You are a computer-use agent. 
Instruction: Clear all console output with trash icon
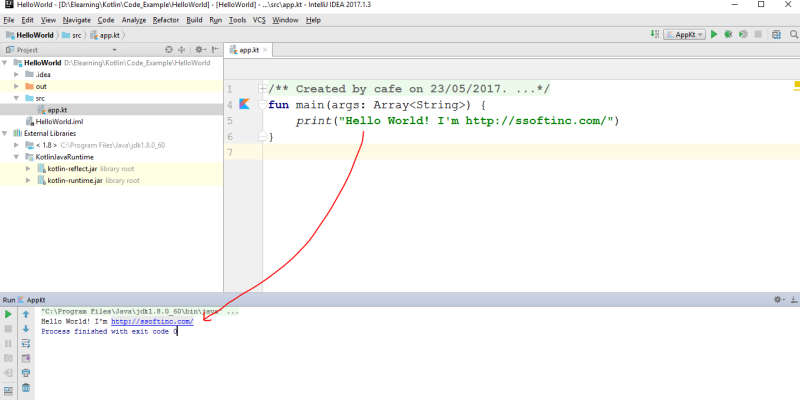[26, 387]
